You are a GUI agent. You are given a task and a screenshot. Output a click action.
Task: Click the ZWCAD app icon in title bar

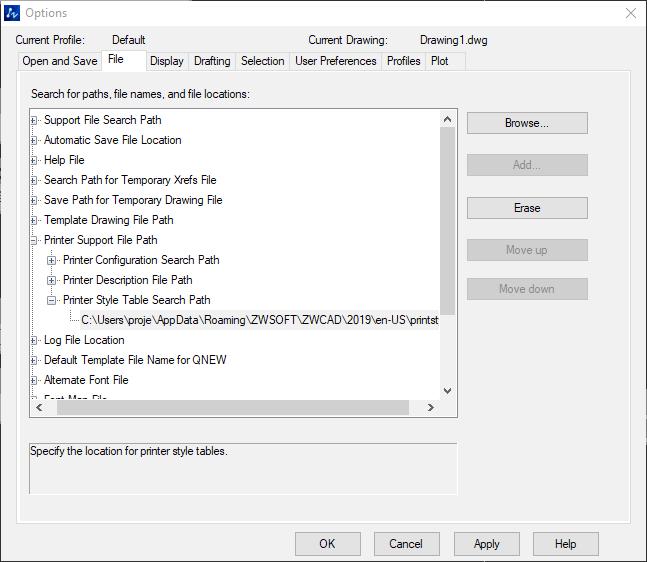12,13
